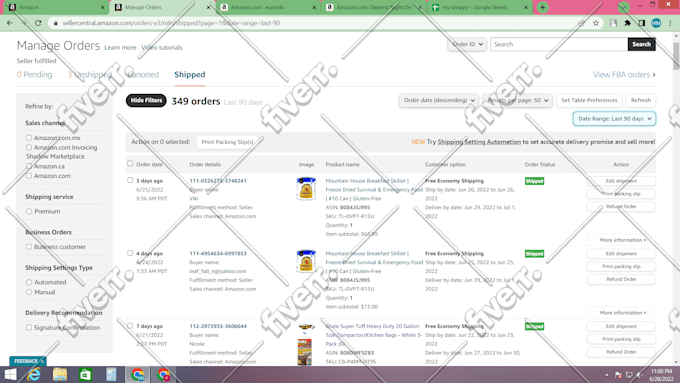Viewport: 680px width, 383px height.
Task: Toggle the Amazon.com.mx sales channel checkbox
Action: coord(29,137)
